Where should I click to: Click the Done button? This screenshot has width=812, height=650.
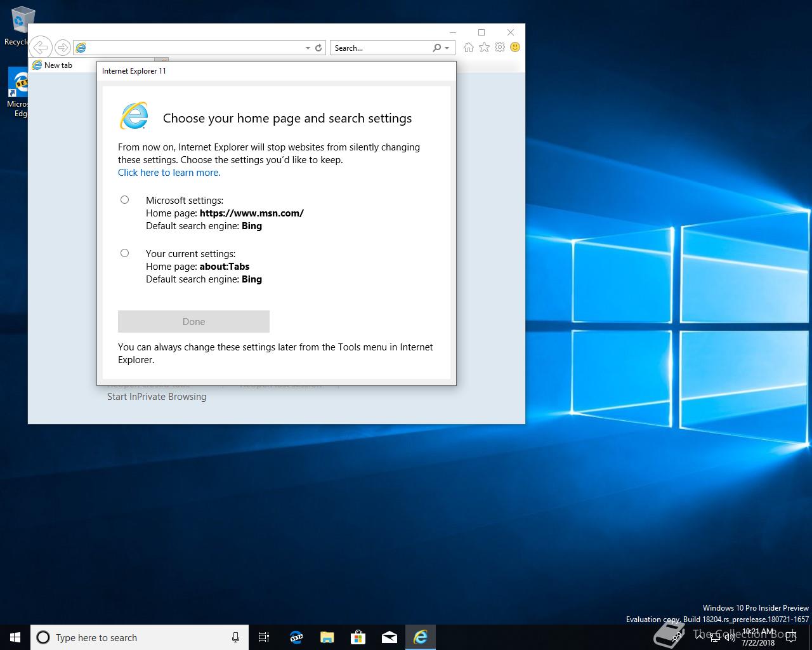[x=193, y=322]
